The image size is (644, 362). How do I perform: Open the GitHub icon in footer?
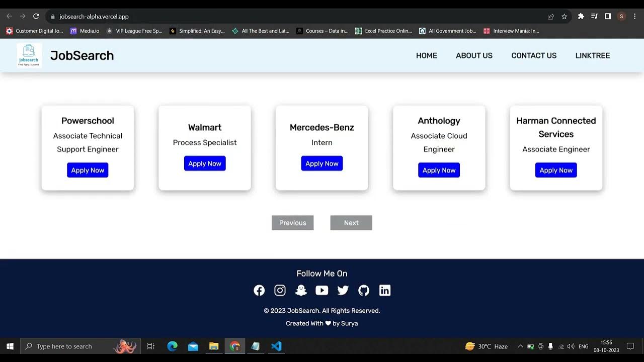click(x=364, y=290)
